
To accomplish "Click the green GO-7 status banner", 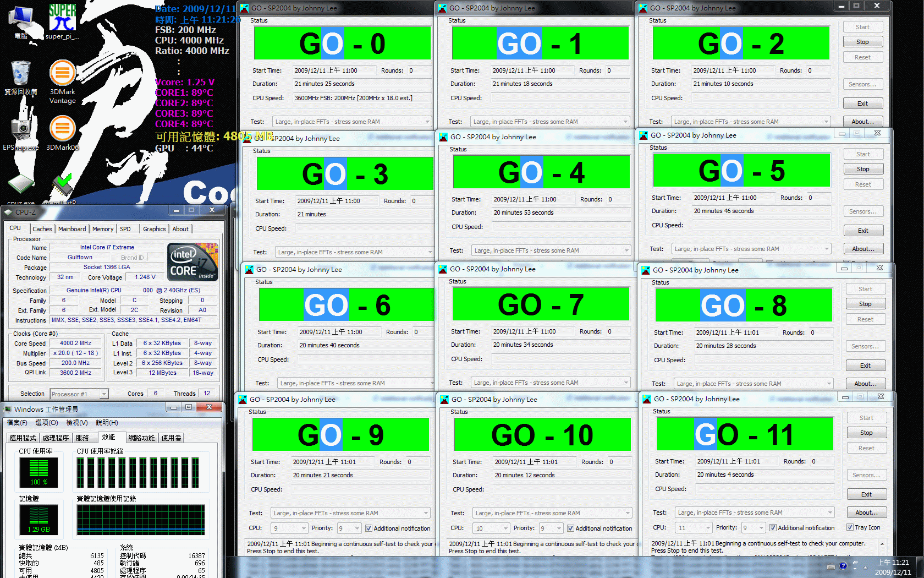I will (541, 304).
